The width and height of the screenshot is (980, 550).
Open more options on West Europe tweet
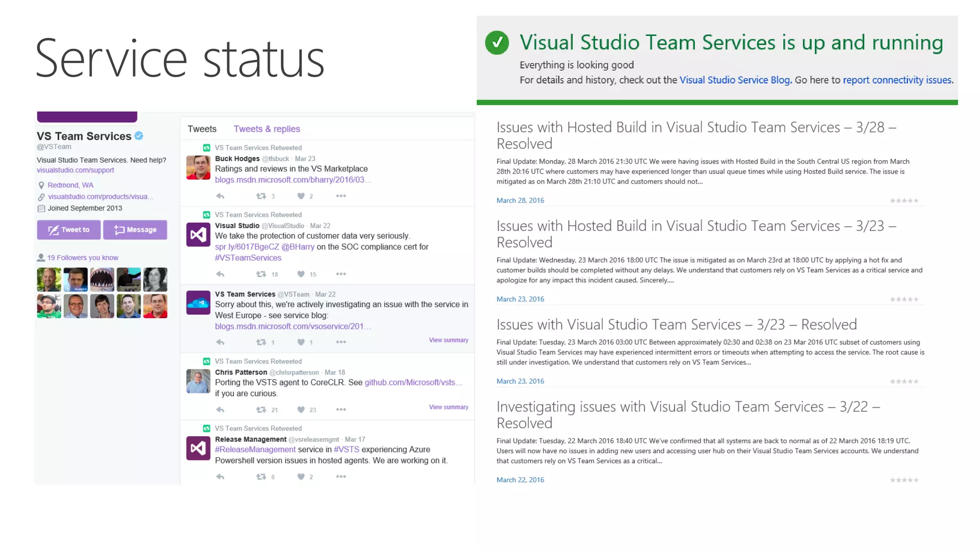[x=341, y=342]
